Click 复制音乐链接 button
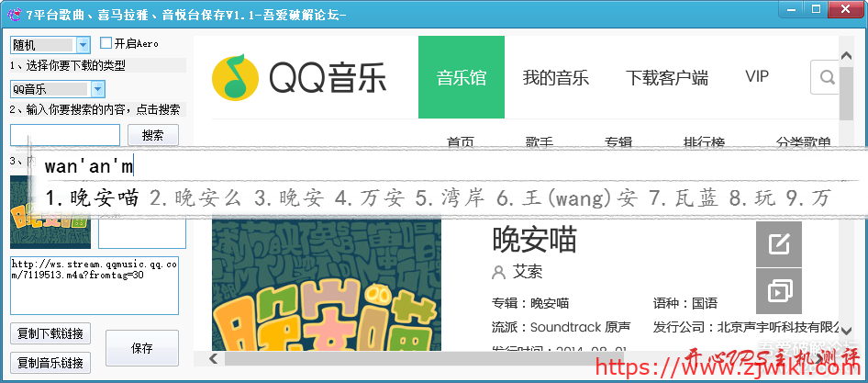The image size is (868, 383). [50, 362]
